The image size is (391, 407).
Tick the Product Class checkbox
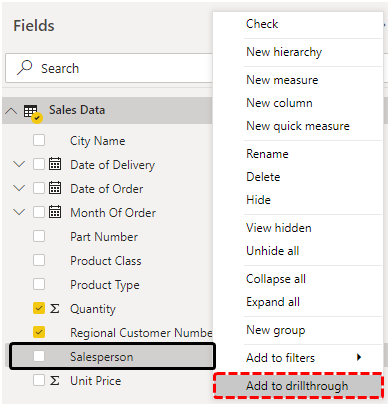pyautogui.click(x=39, y=260)
